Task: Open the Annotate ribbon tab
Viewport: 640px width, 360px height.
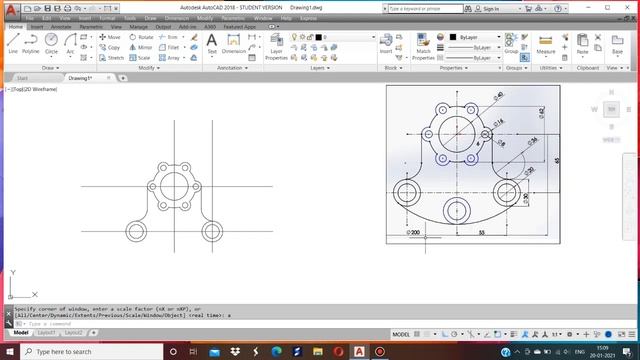Action: point(61,27)
